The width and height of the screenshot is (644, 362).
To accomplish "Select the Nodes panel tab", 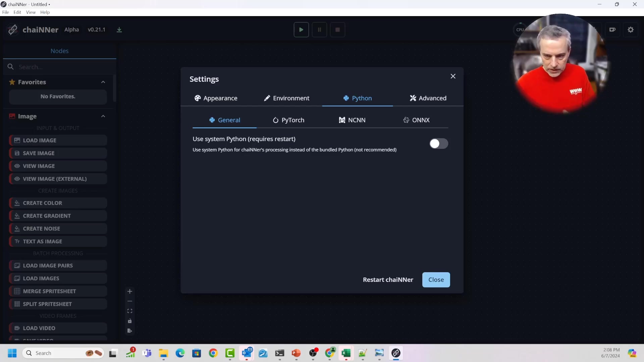I will 59,51.
